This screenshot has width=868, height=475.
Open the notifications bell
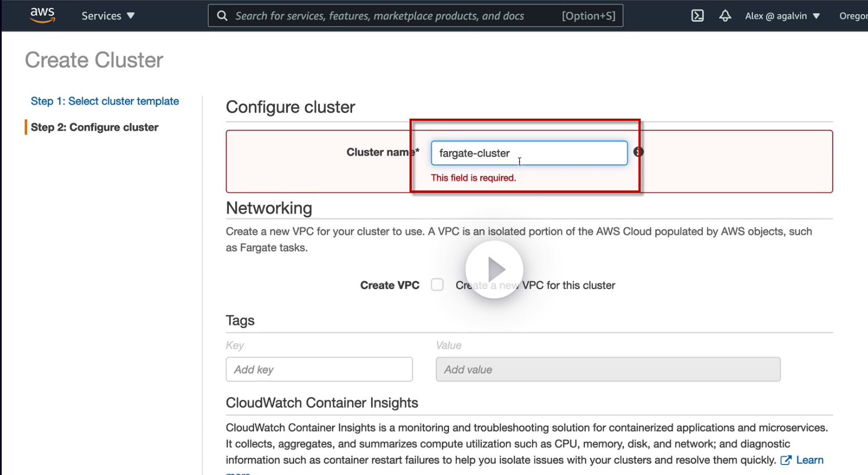tap(725, 16)
